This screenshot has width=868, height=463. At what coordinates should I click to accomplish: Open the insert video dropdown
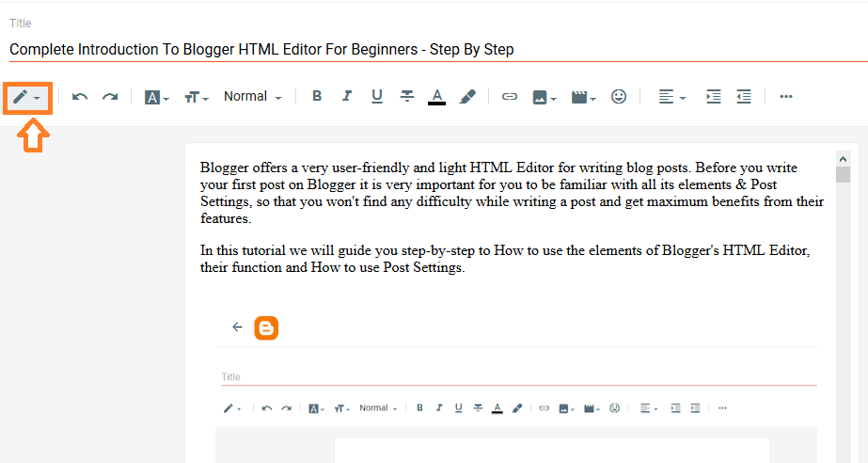583,98
